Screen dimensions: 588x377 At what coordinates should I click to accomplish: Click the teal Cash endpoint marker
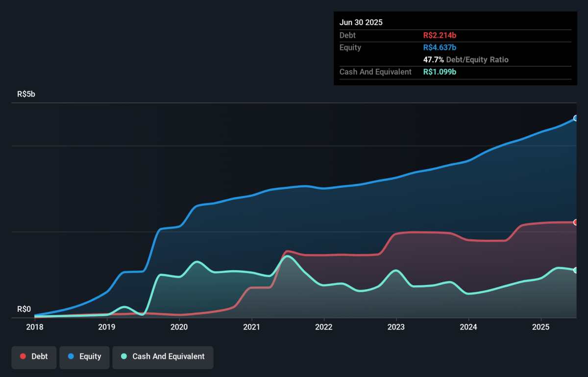click(x=576, y=270)
